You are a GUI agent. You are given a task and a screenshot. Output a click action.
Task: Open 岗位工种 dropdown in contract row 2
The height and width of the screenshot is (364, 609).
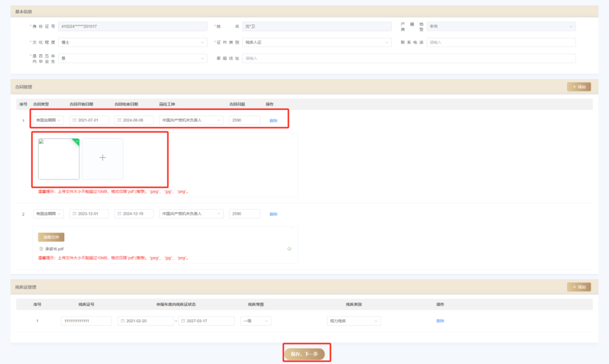(191, 214)
